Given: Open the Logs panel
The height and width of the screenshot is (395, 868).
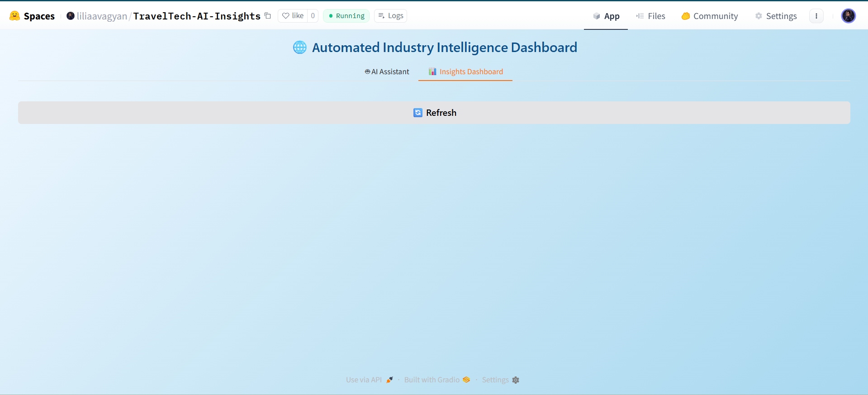Looking at the screenshot, I should click(x=390, y=16).
